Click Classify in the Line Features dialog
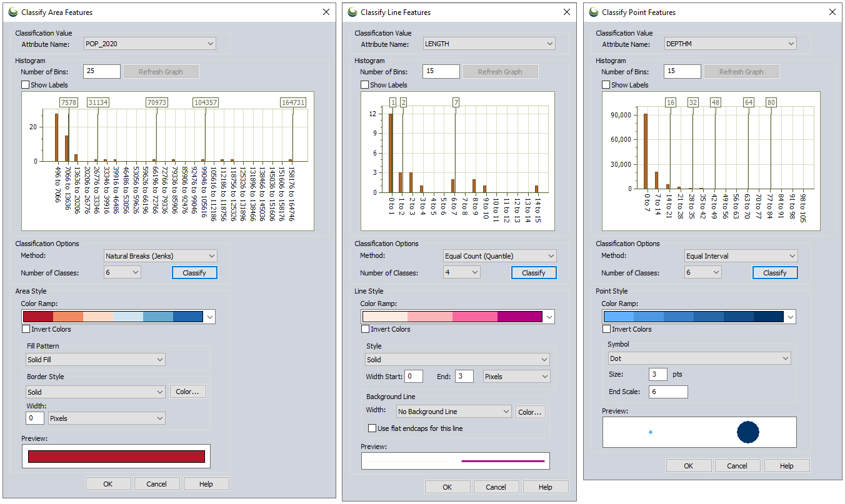Screen dimensions: 845x504 [534, 273]
